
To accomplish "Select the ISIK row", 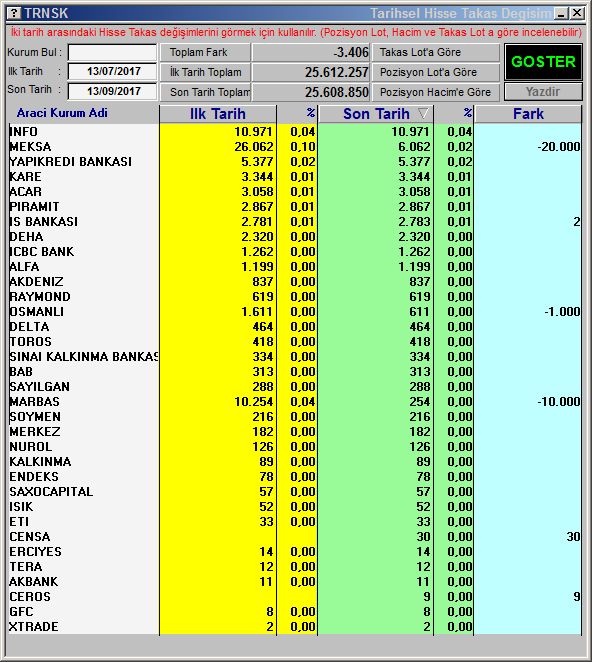I will tap(295, 507).
